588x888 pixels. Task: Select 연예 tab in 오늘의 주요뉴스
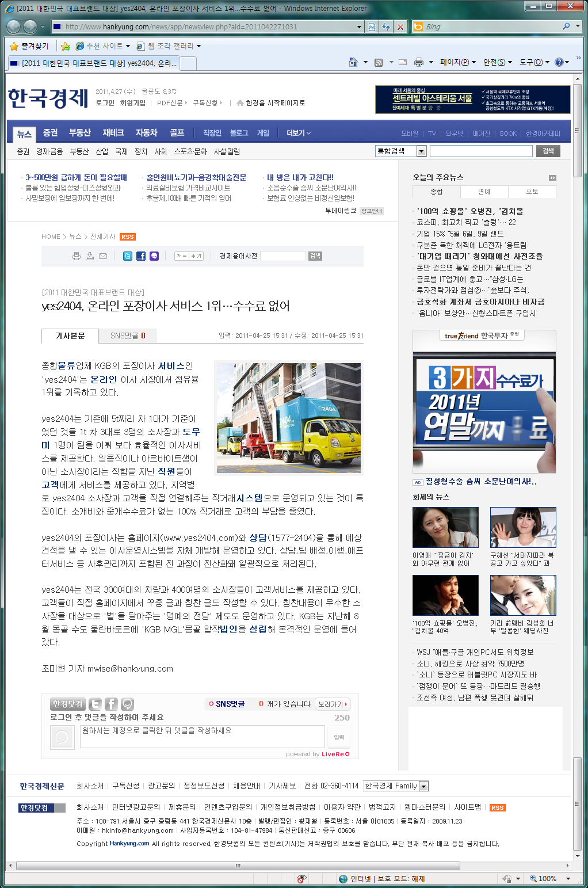click(x=484, y=192)
